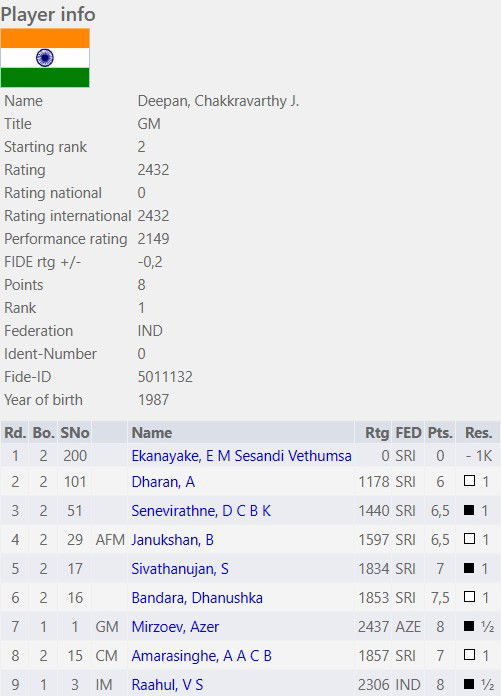The image size is (501, 696).
Task: Click black piece icon in round 9
Action: [469, 684]
